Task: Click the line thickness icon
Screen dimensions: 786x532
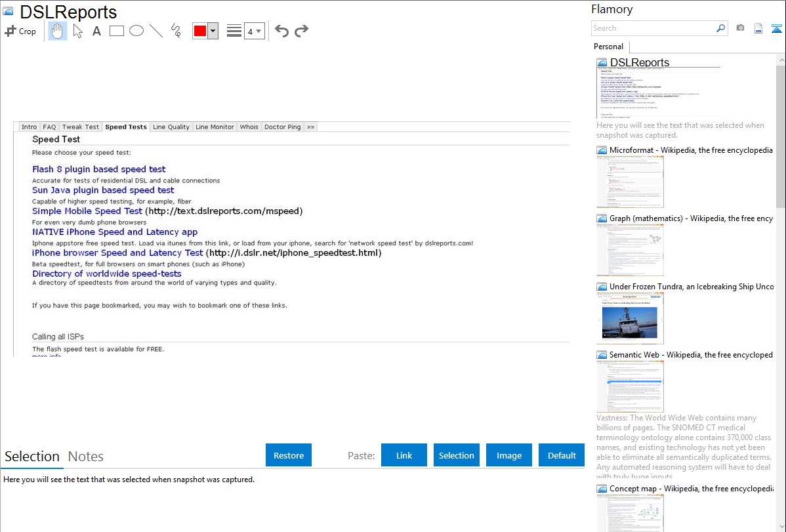Action: pyautogui.click(x=234, y=31)
